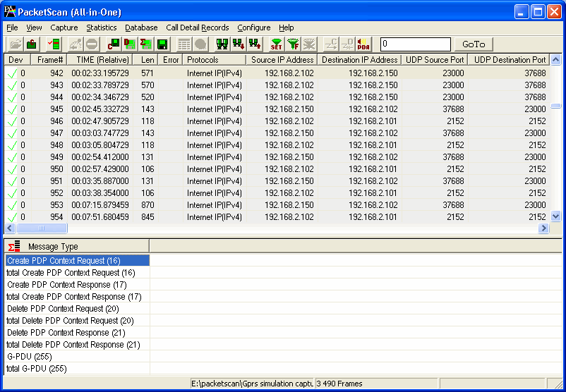The height and width of the screenshot is (392, 566).
Task: Click the checkmark list options icon
Action: pos(54,44)
